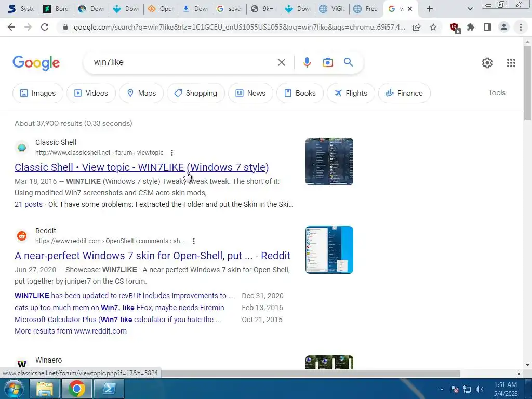Click the Classic Shell site favicon

click(x=22, y=147)
